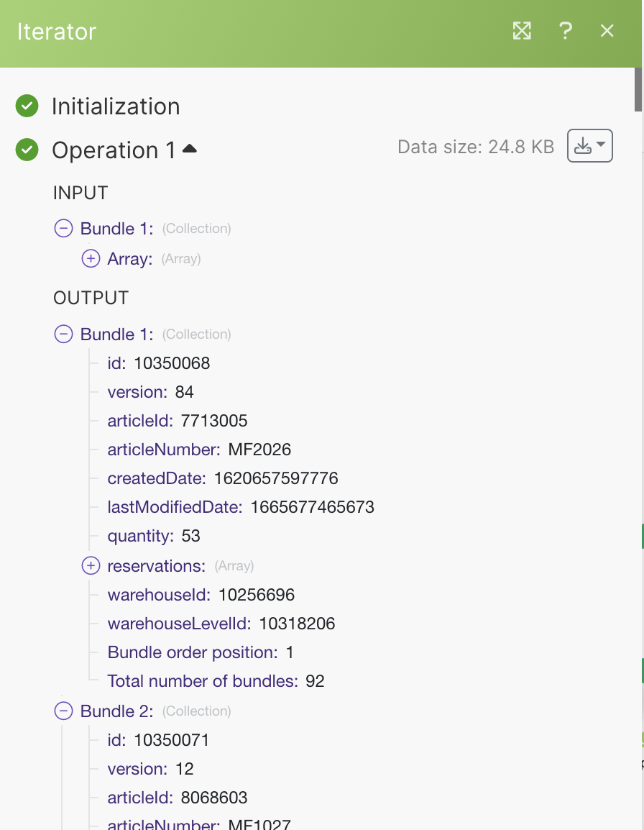Click the createdDate value 1620657597776
644x830 pixels.
pyautogui.click(x=276, y=478)
